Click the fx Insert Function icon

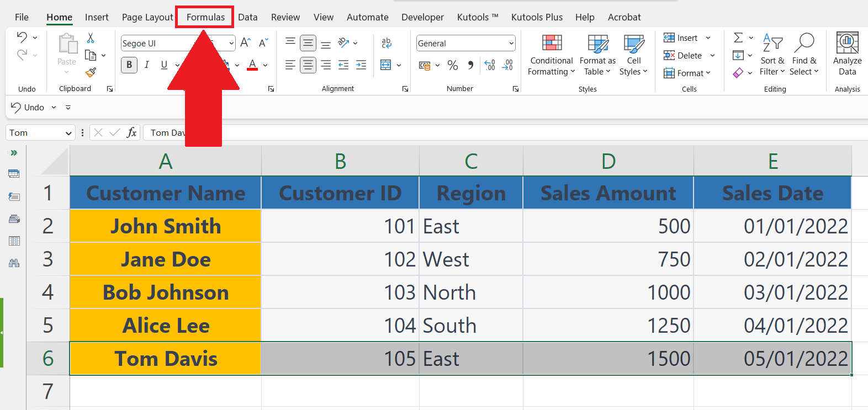tap(131, 132)
